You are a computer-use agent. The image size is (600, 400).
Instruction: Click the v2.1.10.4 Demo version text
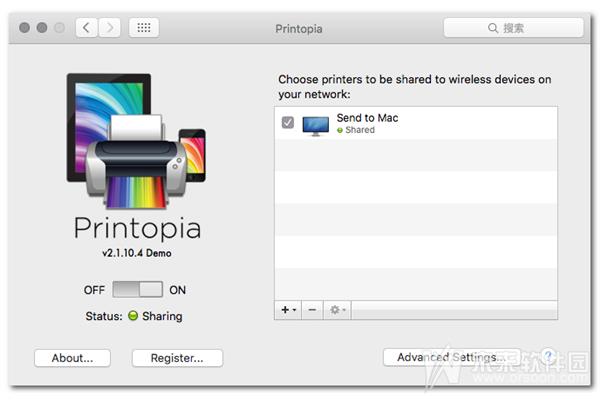click(137, 253)
